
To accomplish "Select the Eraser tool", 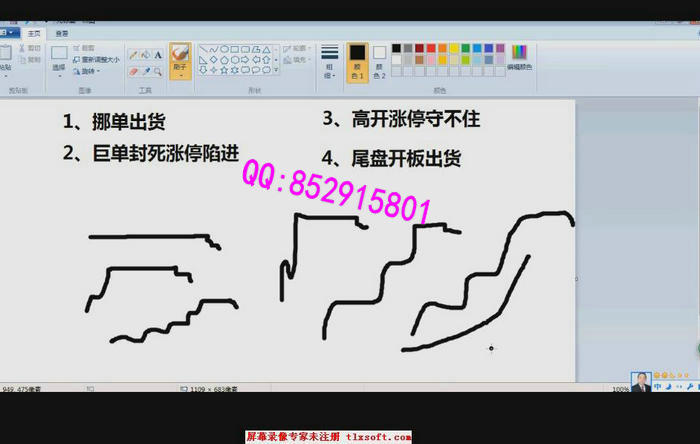I will tap(134, 71).
